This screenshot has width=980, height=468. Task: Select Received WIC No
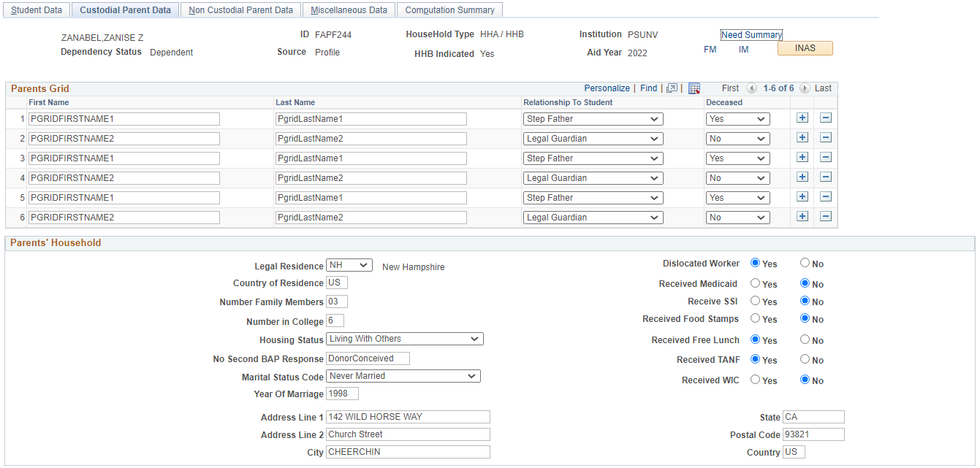click(805, 380)
